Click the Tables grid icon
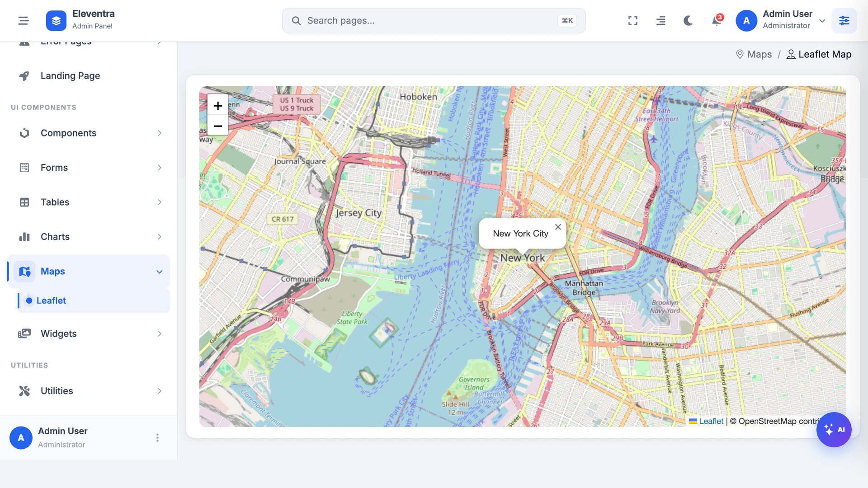This screenshot has height=488, width=868. point(24,202)
